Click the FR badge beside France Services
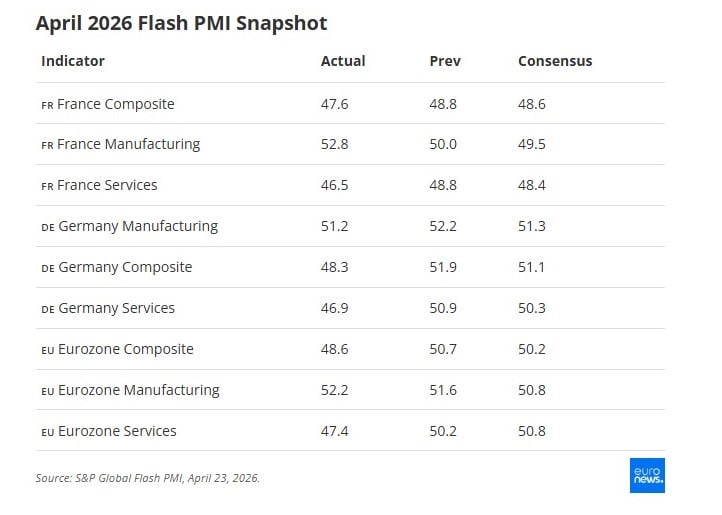722x515 pixels. pyautogui.click(x=47, y=186)
